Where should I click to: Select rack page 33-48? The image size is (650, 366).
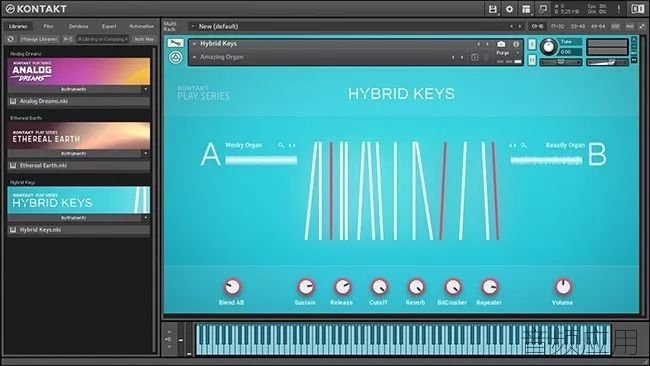pyautogui.click(x=578, y=26)
